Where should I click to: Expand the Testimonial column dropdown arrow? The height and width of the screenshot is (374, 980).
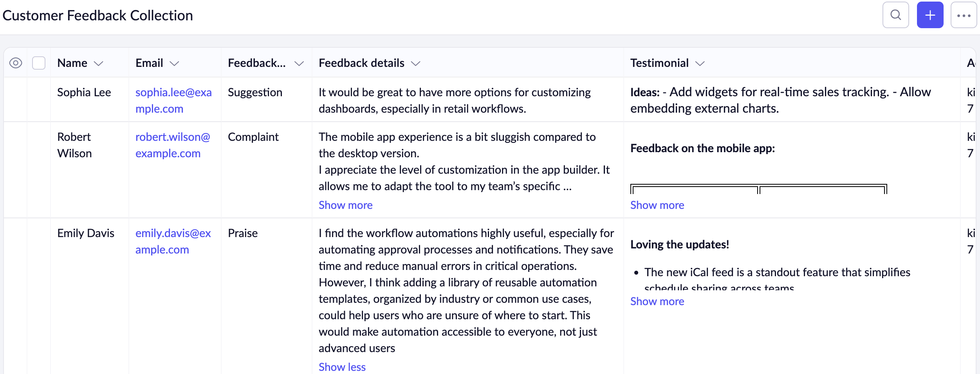[700, 63]
